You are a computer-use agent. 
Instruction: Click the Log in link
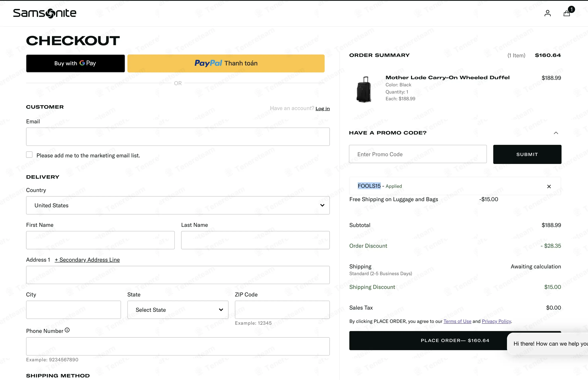[322, 109]
